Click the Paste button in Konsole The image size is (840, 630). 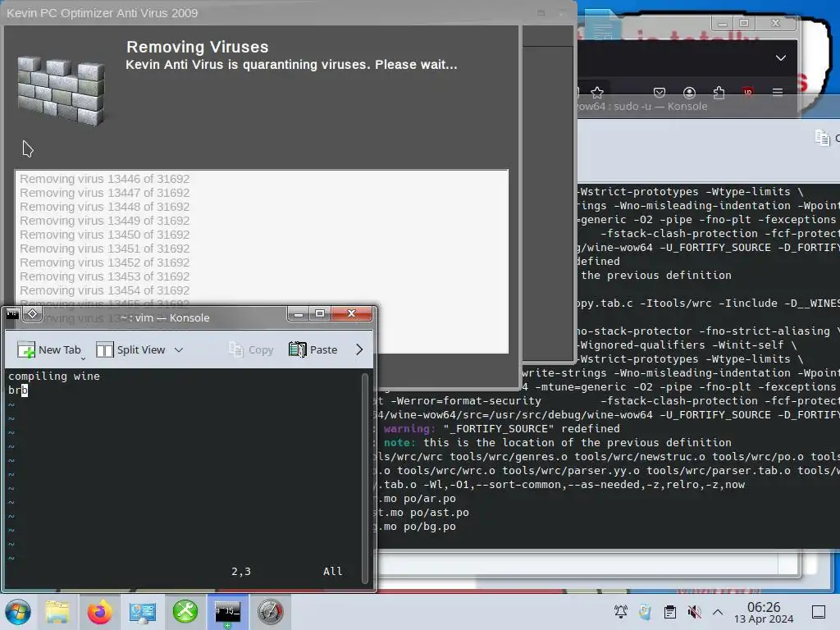tap(313, 349)
